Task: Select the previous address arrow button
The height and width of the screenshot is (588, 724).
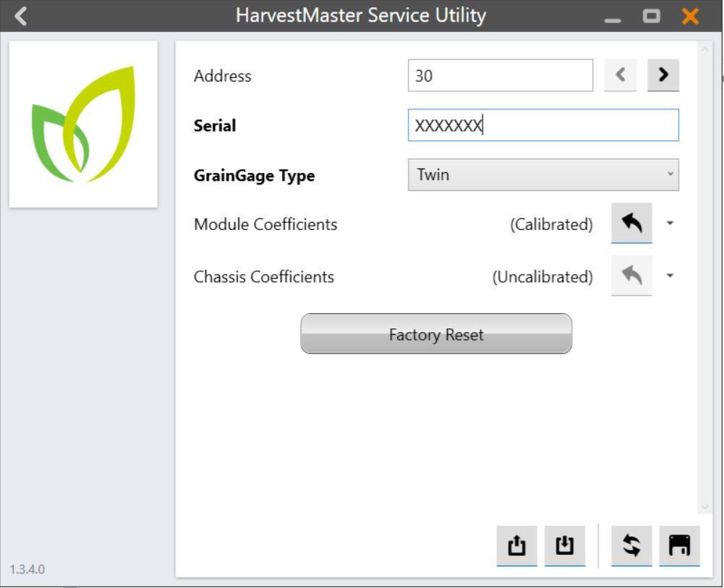Action: point(620,74)
